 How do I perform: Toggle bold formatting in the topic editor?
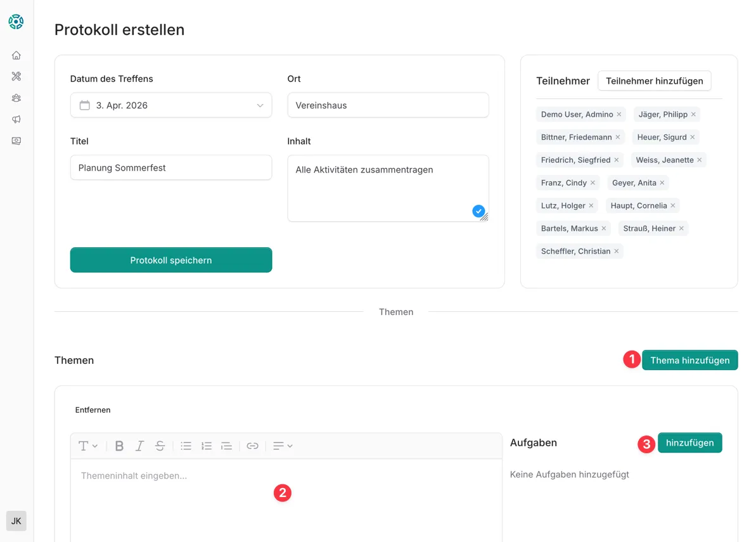(119, 446)
